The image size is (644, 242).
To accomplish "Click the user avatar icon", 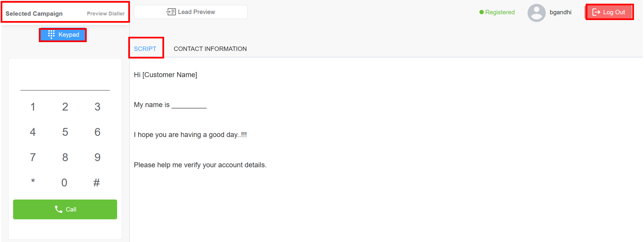I will click(x=536, y=13).
